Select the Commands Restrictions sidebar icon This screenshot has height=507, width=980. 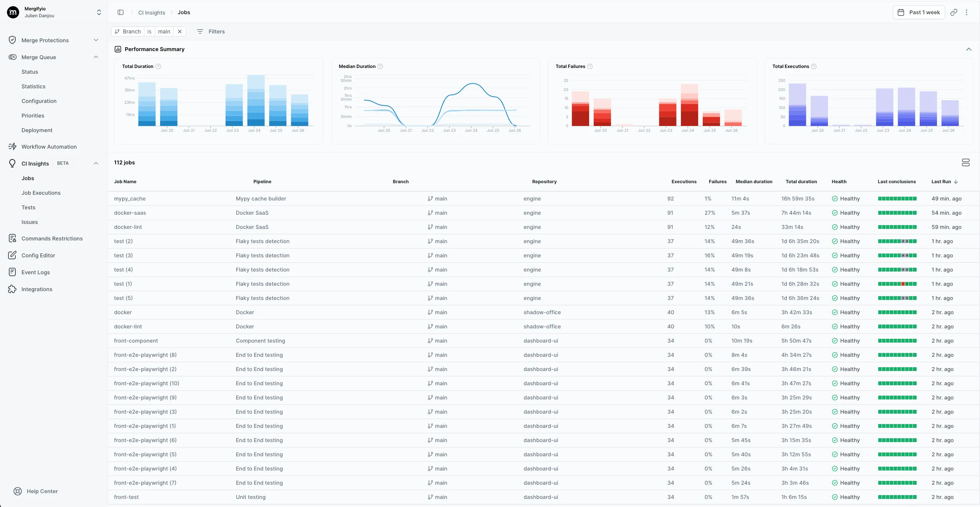[12, 238]
